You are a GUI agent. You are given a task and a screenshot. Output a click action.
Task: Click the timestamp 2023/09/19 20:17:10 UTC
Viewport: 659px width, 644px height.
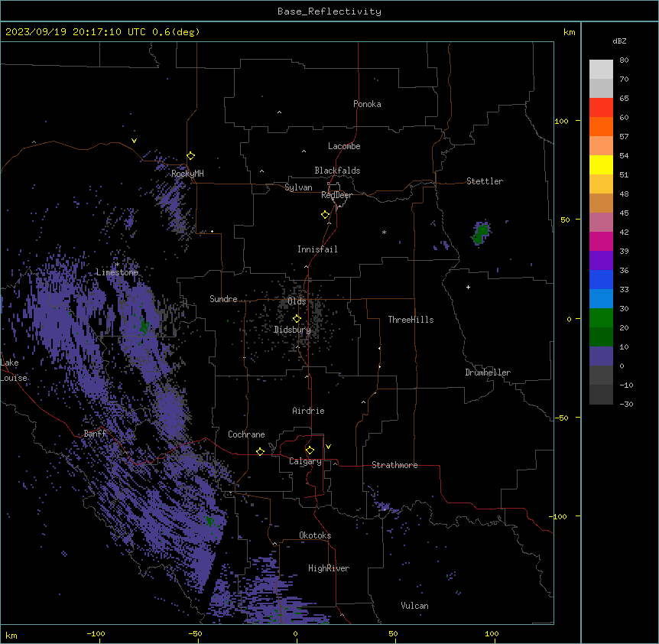point(76,32)
